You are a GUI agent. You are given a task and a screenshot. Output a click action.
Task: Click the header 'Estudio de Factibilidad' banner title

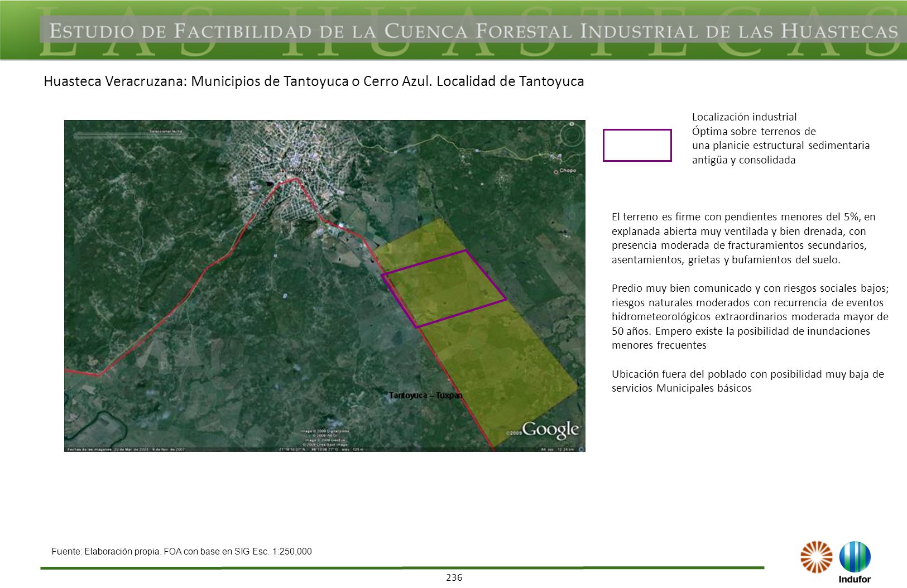(473, 31)
